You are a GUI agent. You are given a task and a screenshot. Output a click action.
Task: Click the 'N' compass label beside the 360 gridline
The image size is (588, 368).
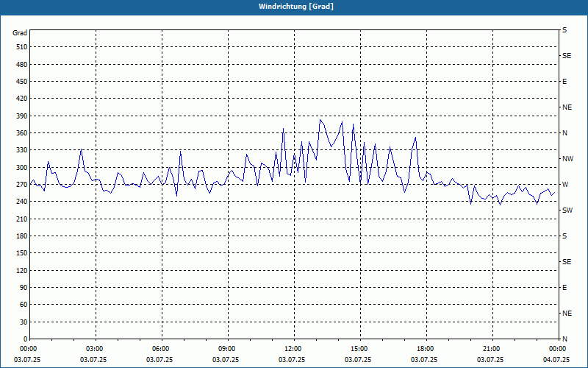[x=564, y=133]
